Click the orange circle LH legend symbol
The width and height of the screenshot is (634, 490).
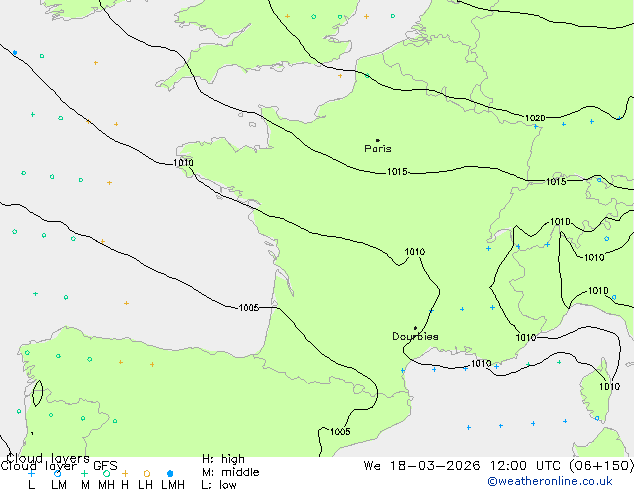point(147,473)
